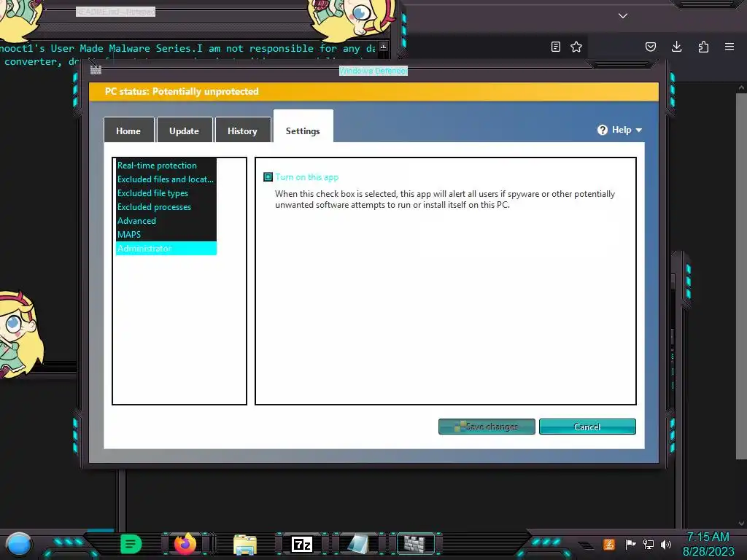The width and height of the screenshot is (747, 560).
Task: Show hidden tray icons arrow
Action: 587,545
